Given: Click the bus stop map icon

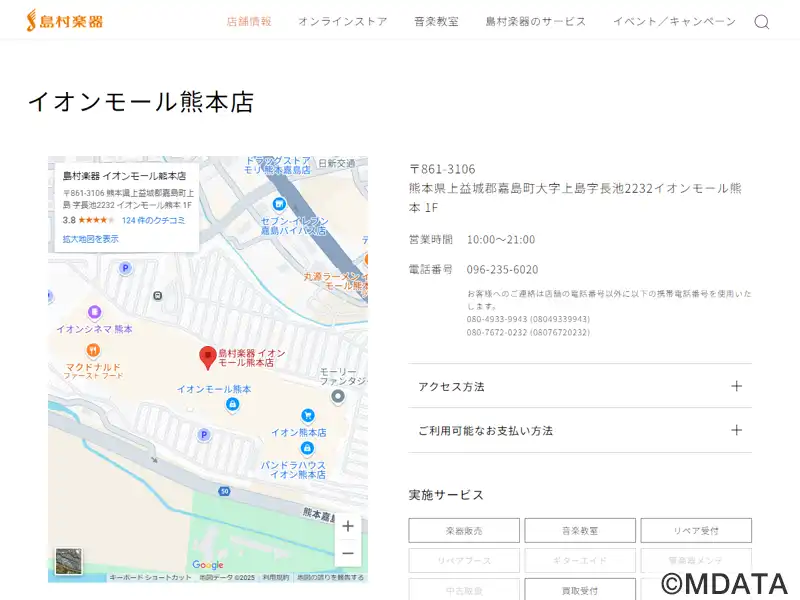Looking at the screenshot, I should [158, 295].
